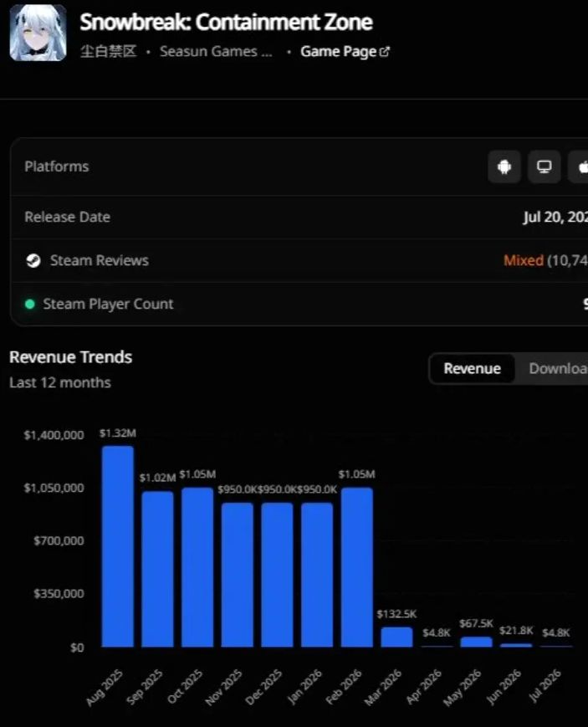Click the Revenue Trends heading
The width and height of the screenshot is (588, 727).
tap(71, 357)
